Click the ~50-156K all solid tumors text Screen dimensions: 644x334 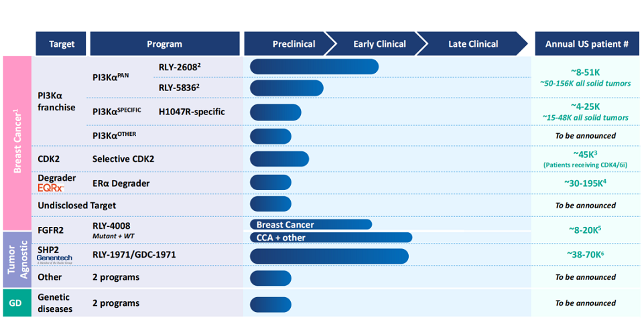coord(585,83)
